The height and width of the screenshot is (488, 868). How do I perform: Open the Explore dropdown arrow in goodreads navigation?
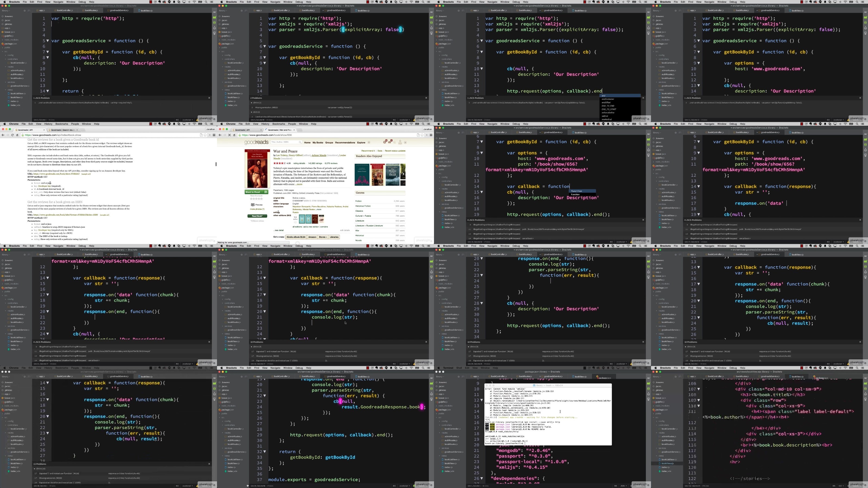coord(369,142)
